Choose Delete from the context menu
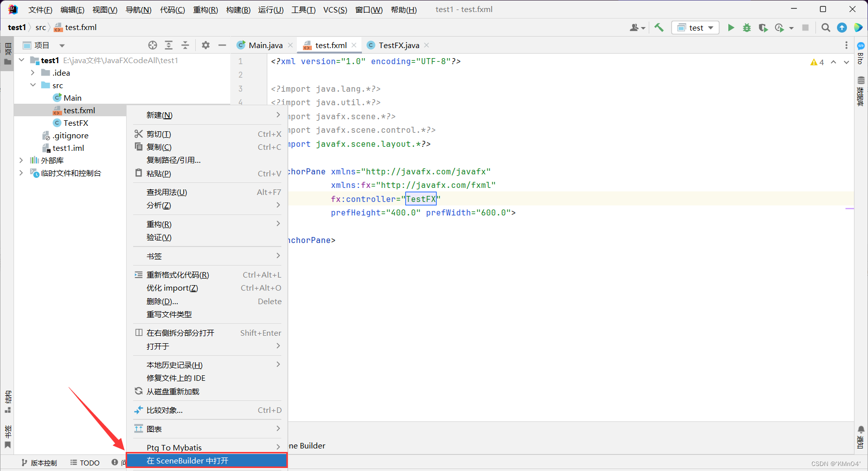The width and height of the screenshot is (868, 471). (x=207, y=301)
